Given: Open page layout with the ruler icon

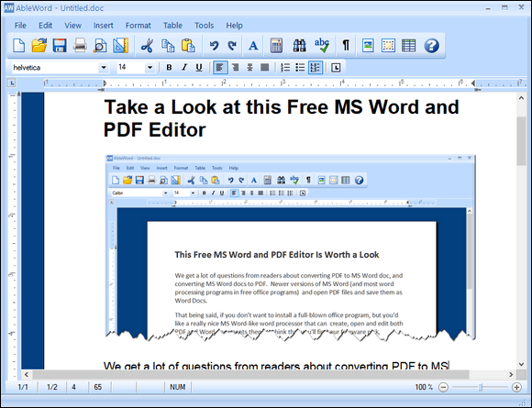Looking at the screenshot, I should pos(121,46).
